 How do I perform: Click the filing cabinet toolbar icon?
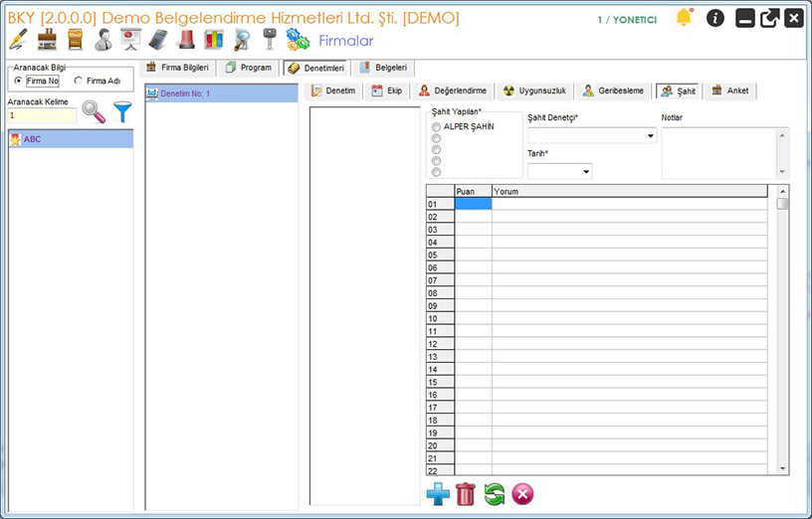click(x=76, y=40)
